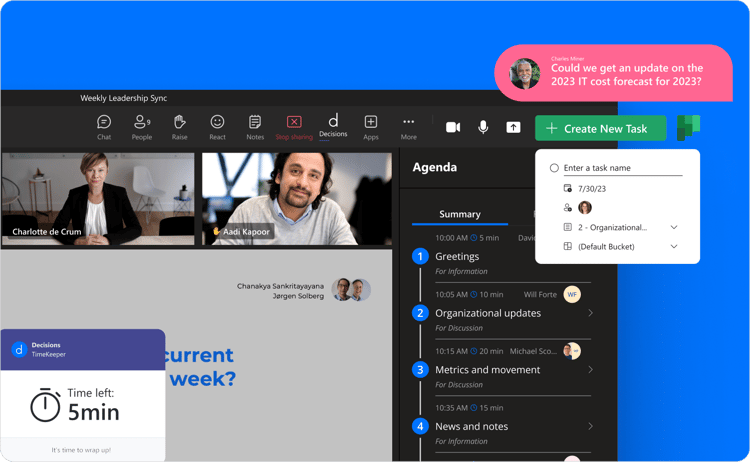Click the number 3 agenda step circle
The width and height of the screenshot is (750, 462).
[420, 370]
